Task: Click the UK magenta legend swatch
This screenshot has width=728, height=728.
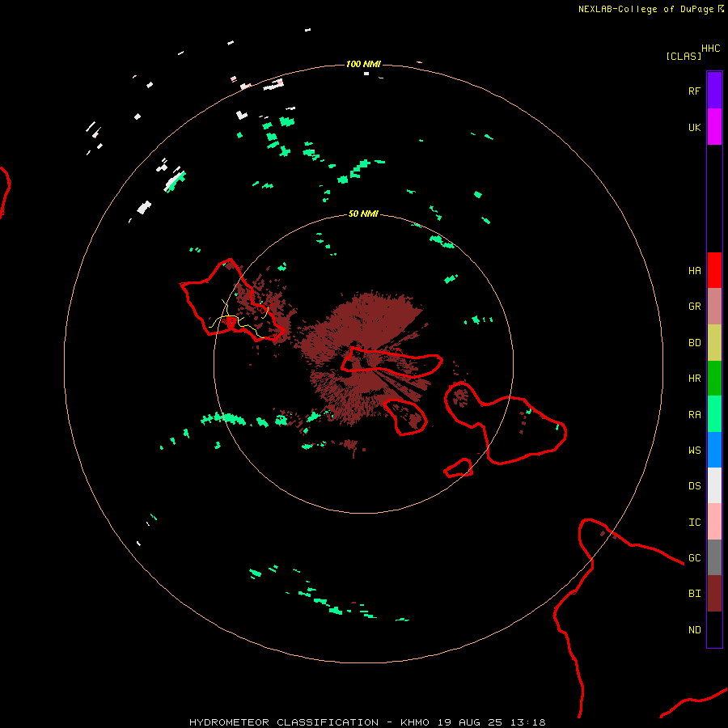Action: (x=714, y=127)
